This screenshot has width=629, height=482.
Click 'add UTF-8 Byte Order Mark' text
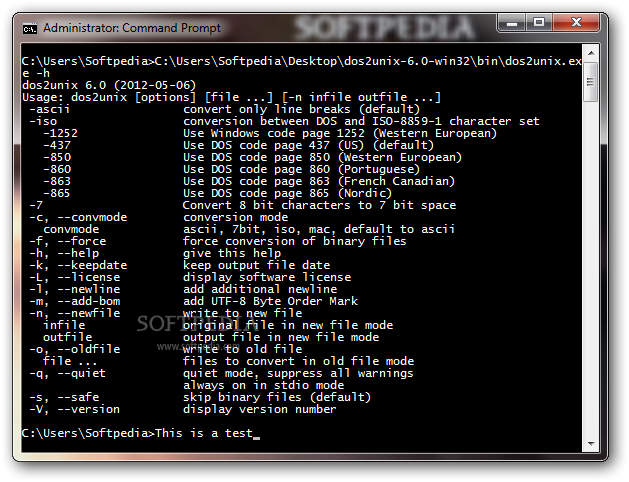coord(270,301)
